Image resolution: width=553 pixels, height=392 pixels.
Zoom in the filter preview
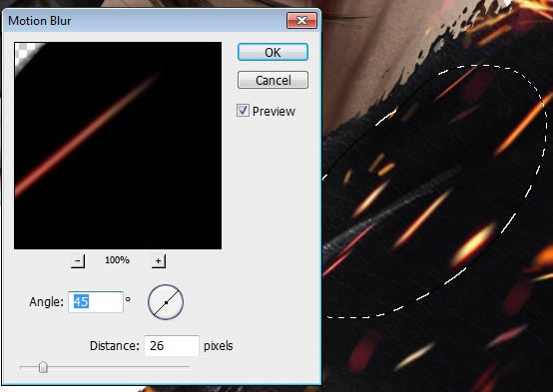click(x=159, y=261)
